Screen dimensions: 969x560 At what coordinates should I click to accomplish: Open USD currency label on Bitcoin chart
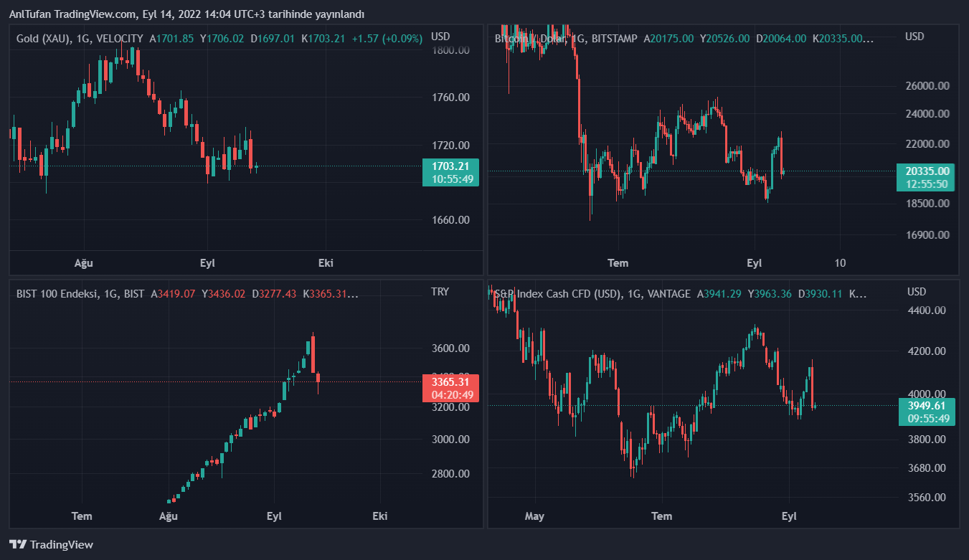point(914,37)
